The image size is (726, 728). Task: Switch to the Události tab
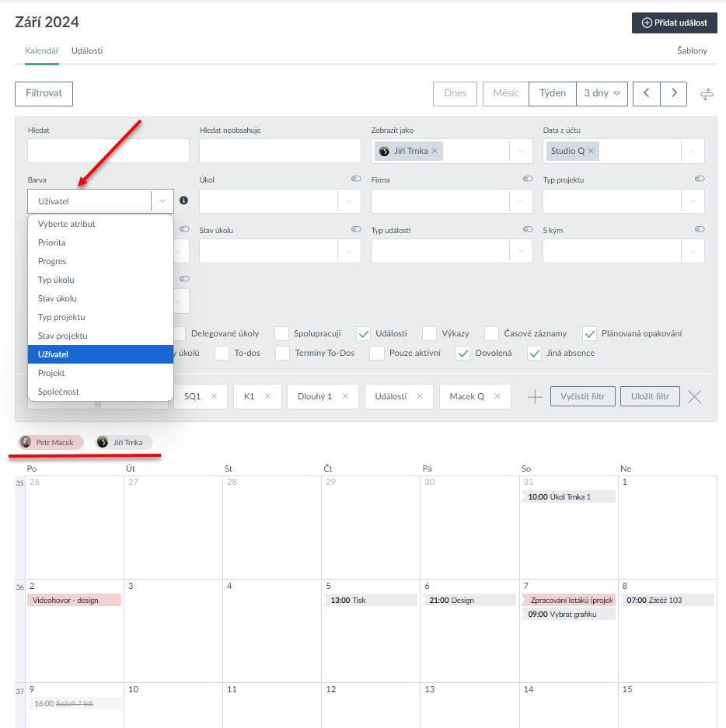(87, 51)
